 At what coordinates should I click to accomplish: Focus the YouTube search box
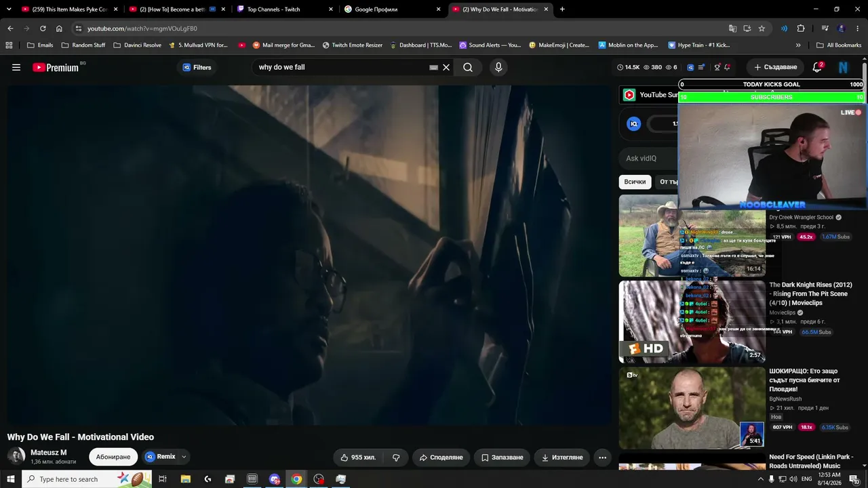(342, 67)
